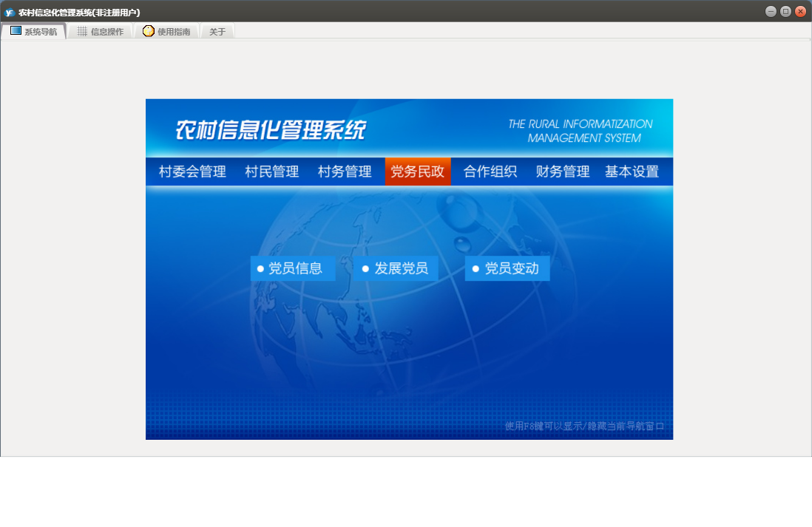The image size is (812, 527).
Task: Click the 发展党员 button
Action: point(396,268)
